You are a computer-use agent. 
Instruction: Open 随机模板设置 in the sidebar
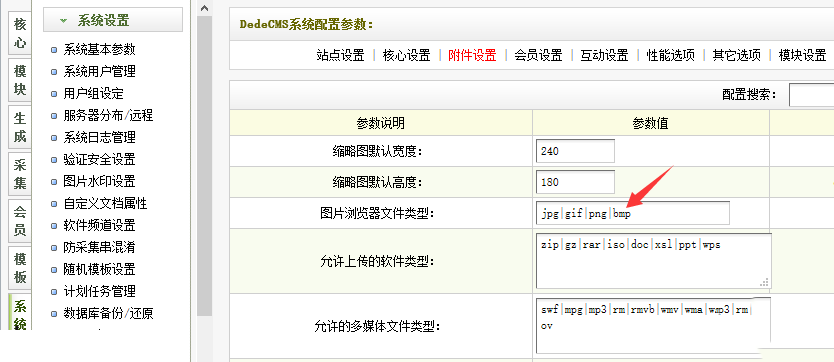99,269
